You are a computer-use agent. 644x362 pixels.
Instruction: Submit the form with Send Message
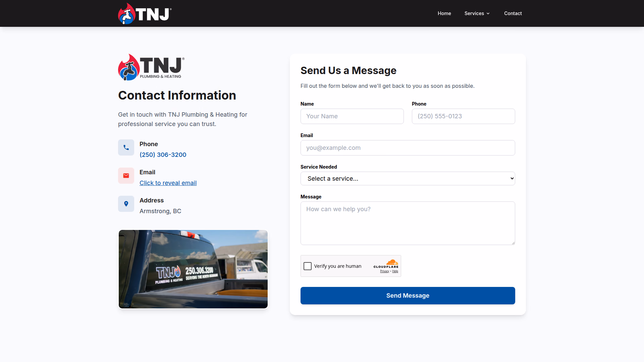point(408,296)
